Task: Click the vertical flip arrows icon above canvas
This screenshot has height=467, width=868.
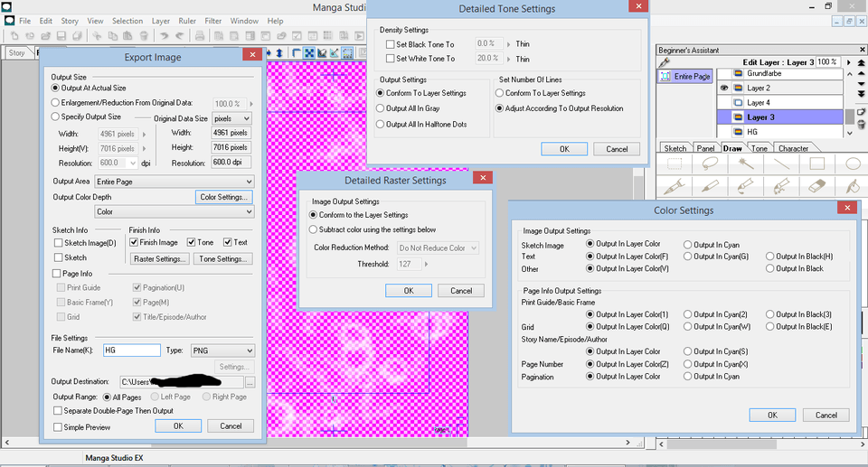Action: (x=279, y=52)
